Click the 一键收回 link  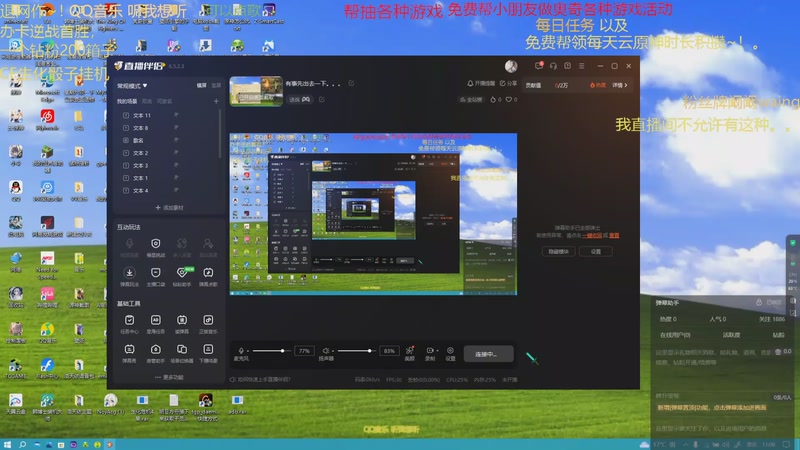tap(591, 235)
